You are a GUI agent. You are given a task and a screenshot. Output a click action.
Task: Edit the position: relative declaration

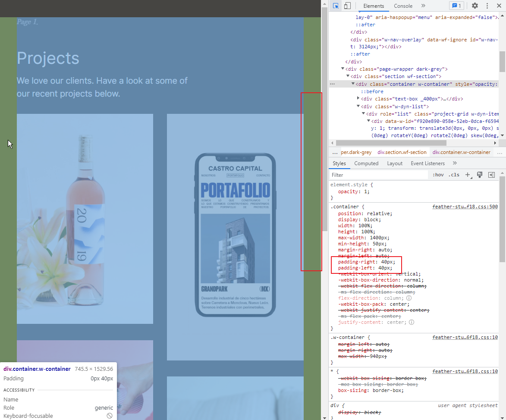point(365,213)
